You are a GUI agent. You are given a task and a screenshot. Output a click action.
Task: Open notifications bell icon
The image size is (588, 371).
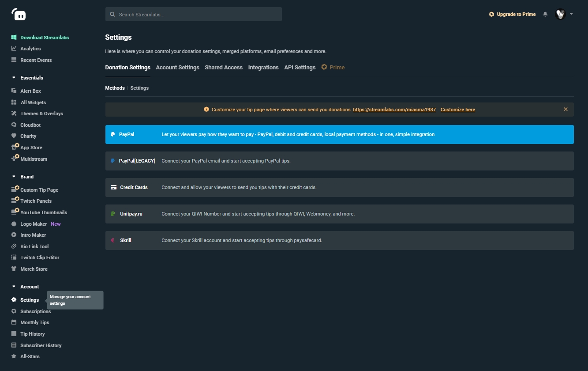545,14
